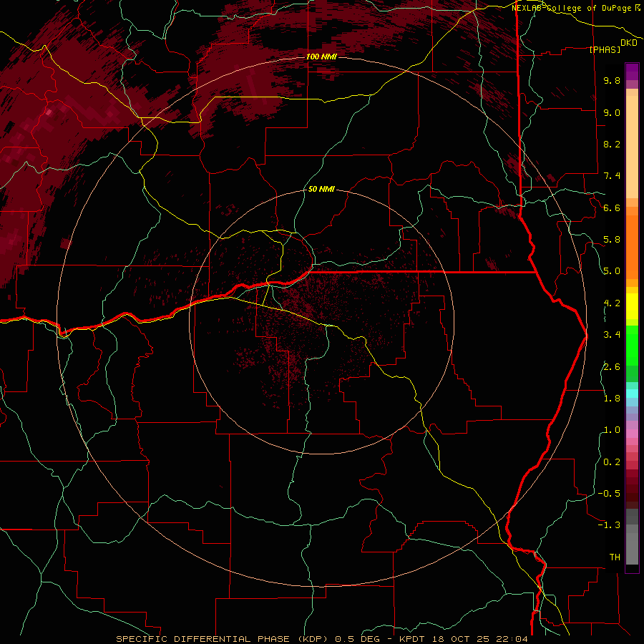Click the orange segment of the color bar
Screen dimensions: 644x644
pos(632,246)
